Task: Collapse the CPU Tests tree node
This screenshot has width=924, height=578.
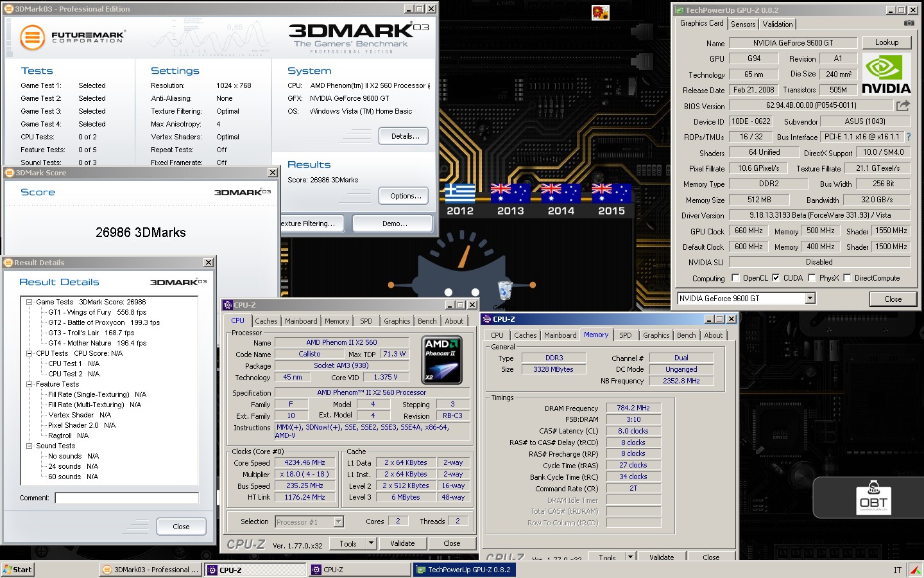Action: tap(29, 353)
